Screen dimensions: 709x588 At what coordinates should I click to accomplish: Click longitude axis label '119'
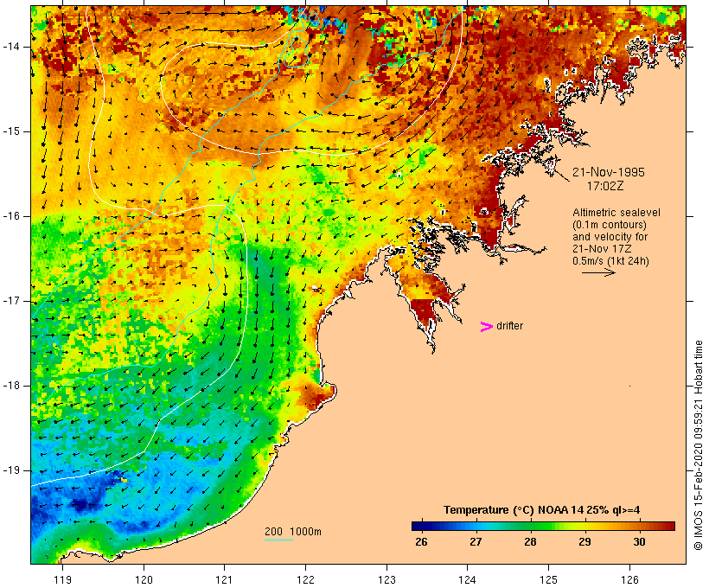coord(62,579)
